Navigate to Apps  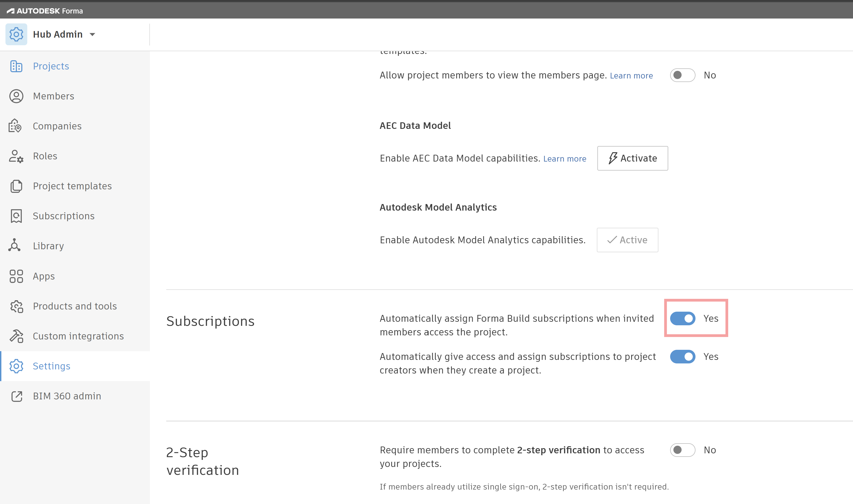click(x=75, y=276)
